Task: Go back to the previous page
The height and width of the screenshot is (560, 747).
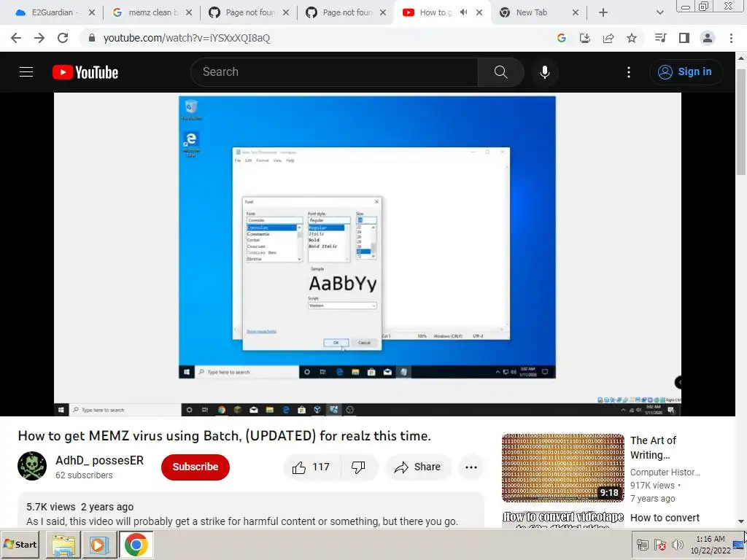Action: tap(16, 38)
